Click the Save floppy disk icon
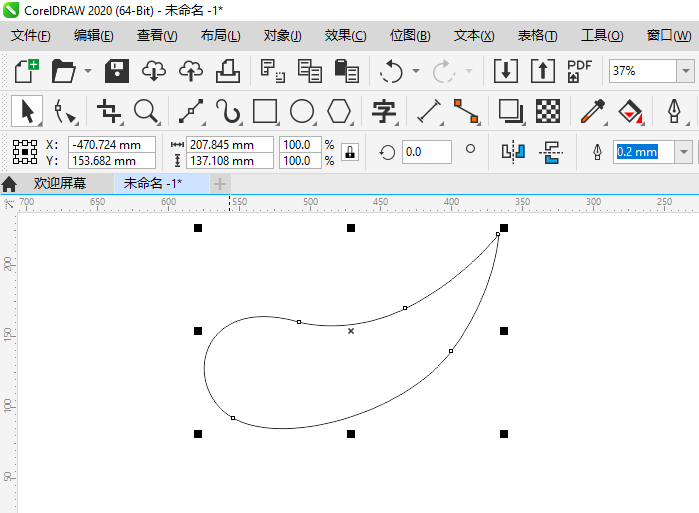The height and width of the screenshot is (513, 699). (x=117, y=71)
